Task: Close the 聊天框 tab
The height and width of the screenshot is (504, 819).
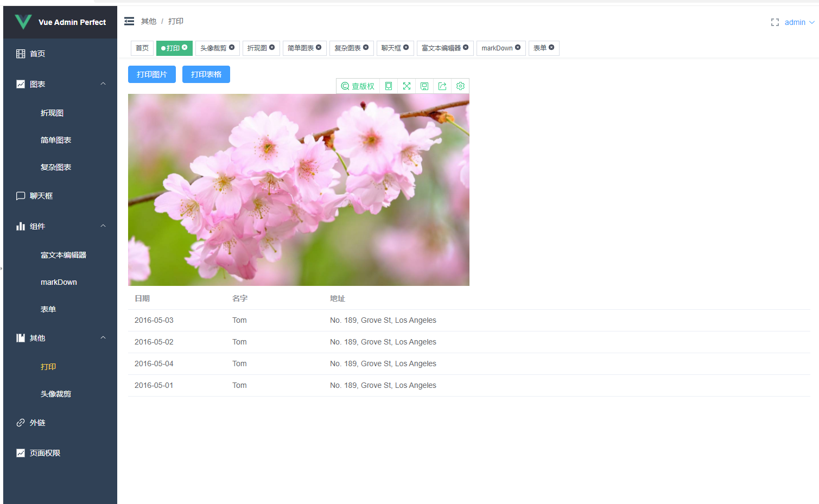Action: click(x=406, y=47)
